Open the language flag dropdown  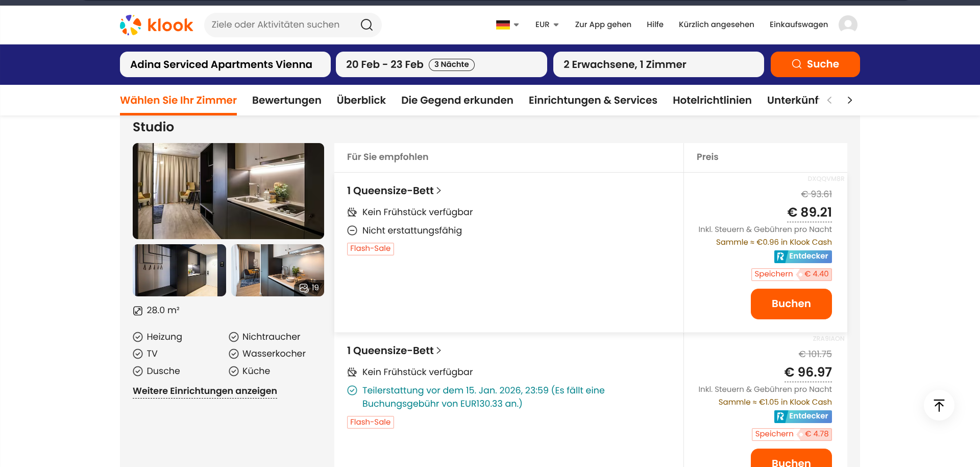coord(507,25)
